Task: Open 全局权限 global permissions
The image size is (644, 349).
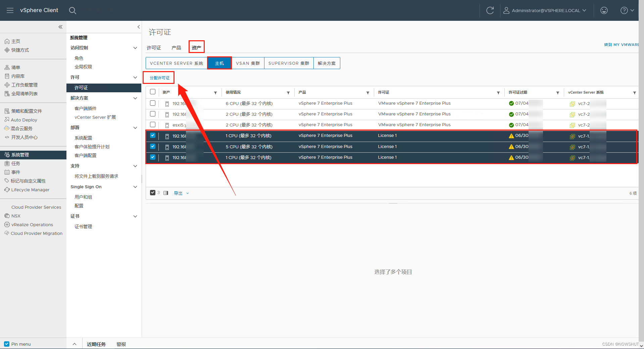Action: pyautogui.click(x=83, y=67)
